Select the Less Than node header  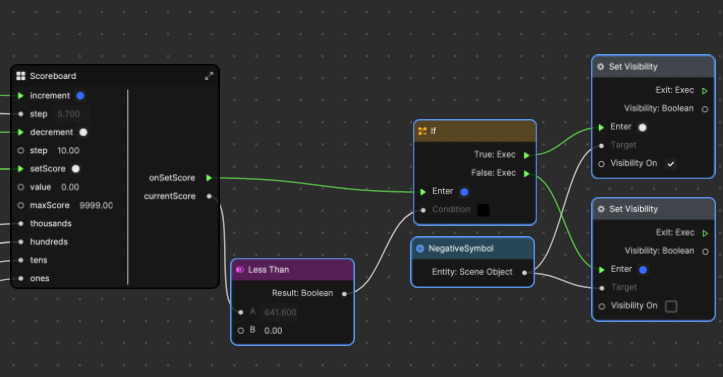click(292, 270)
